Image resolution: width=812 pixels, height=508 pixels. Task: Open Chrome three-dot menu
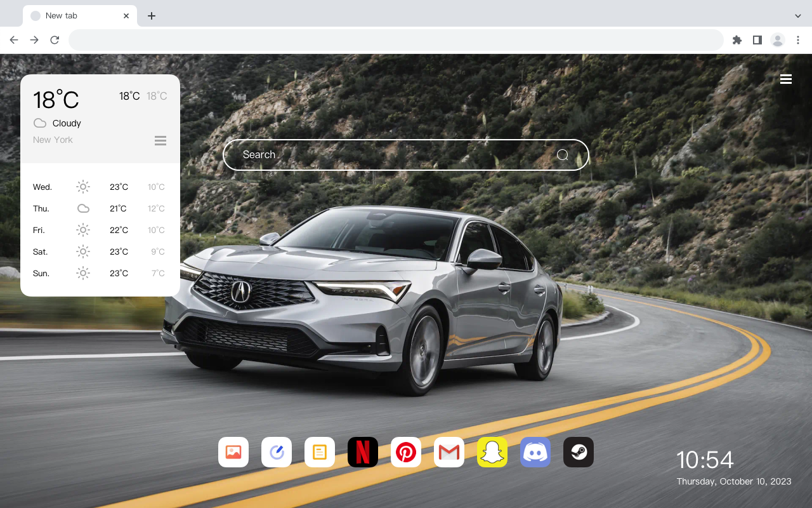coord(798,40)
